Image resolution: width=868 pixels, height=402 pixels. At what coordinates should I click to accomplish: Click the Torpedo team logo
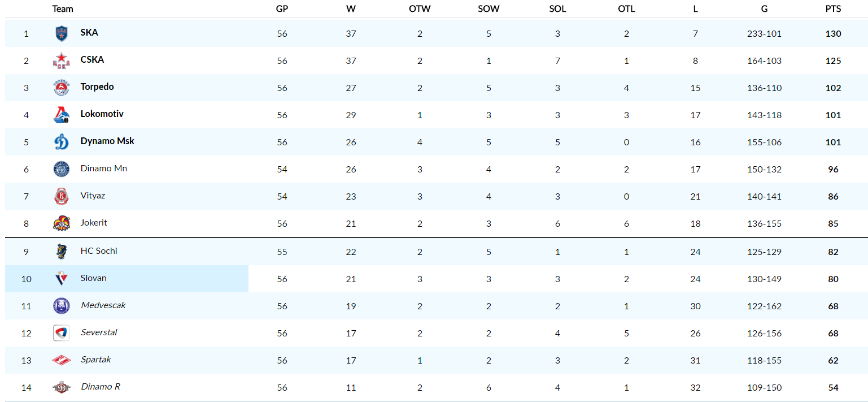61,88
